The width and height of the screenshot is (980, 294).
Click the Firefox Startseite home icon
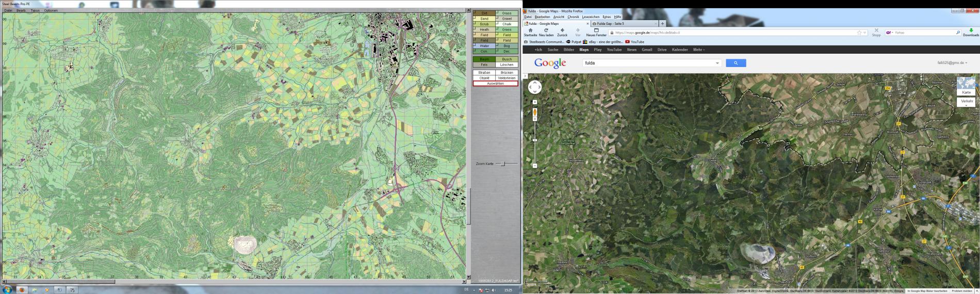530,31
